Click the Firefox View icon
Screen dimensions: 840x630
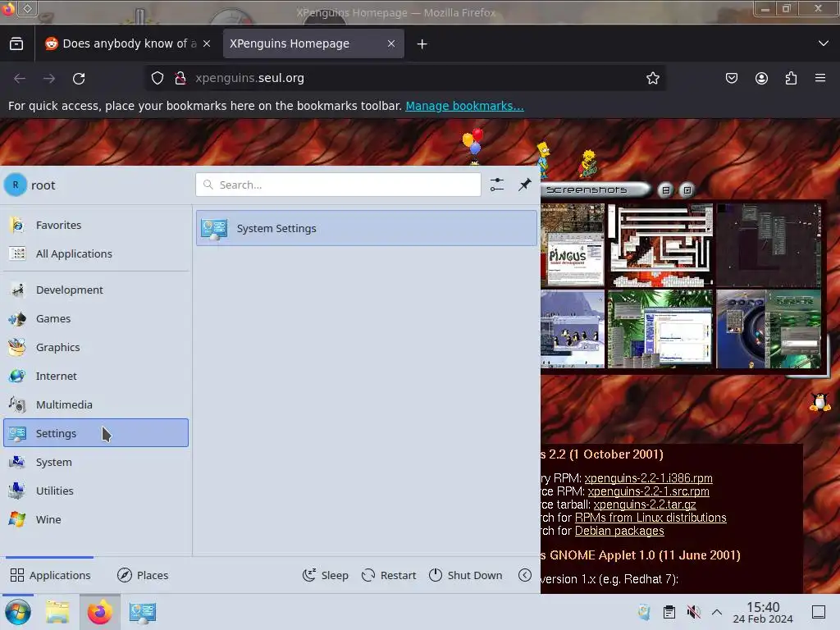(x=16, y=43)
